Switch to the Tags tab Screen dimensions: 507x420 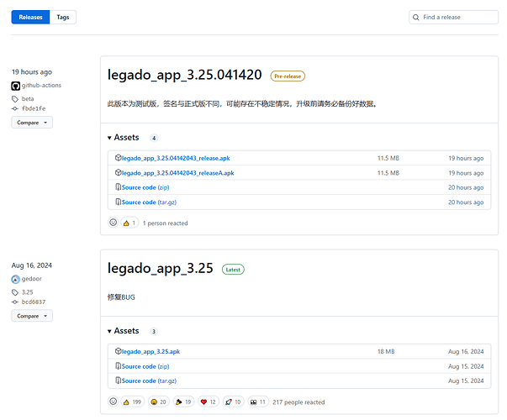click(x=63, y=17)
